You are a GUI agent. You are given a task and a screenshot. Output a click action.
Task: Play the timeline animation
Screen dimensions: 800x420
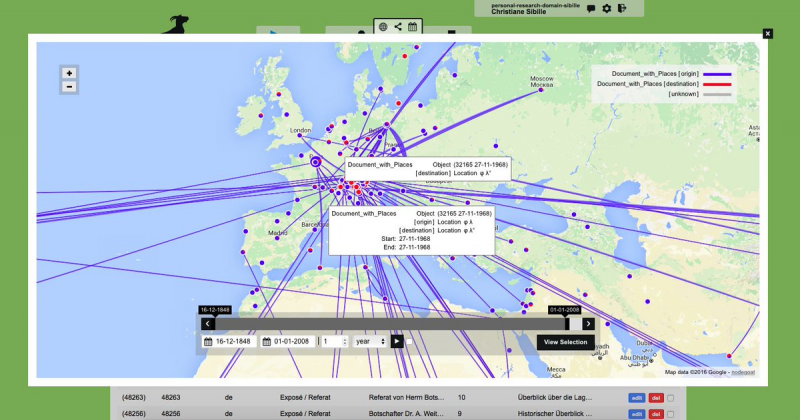click(x=397, y=342)
